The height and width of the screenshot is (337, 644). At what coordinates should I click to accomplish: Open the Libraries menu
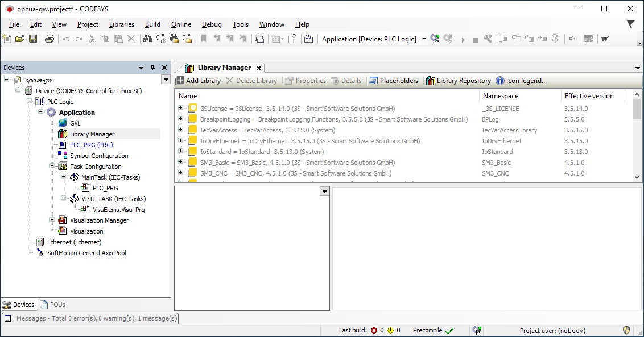point(122,24)
